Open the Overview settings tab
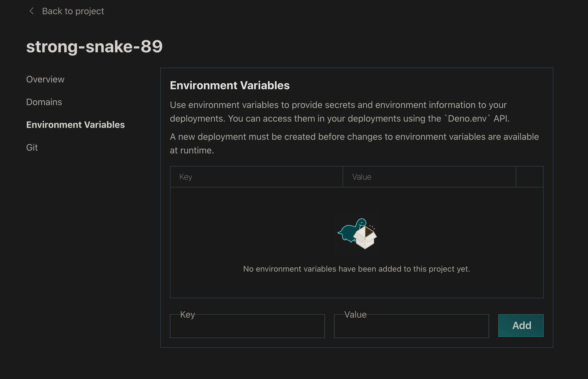This screenshot has width=588, height=379. (45, 79)
